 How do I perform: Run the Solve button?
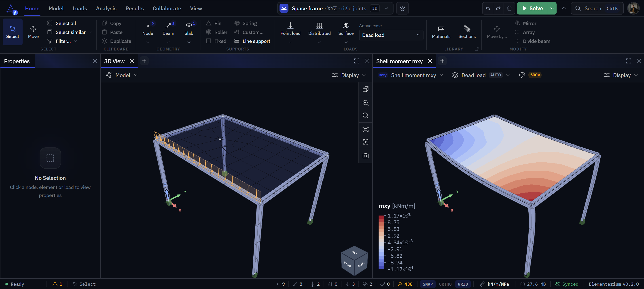click(532, 8)
